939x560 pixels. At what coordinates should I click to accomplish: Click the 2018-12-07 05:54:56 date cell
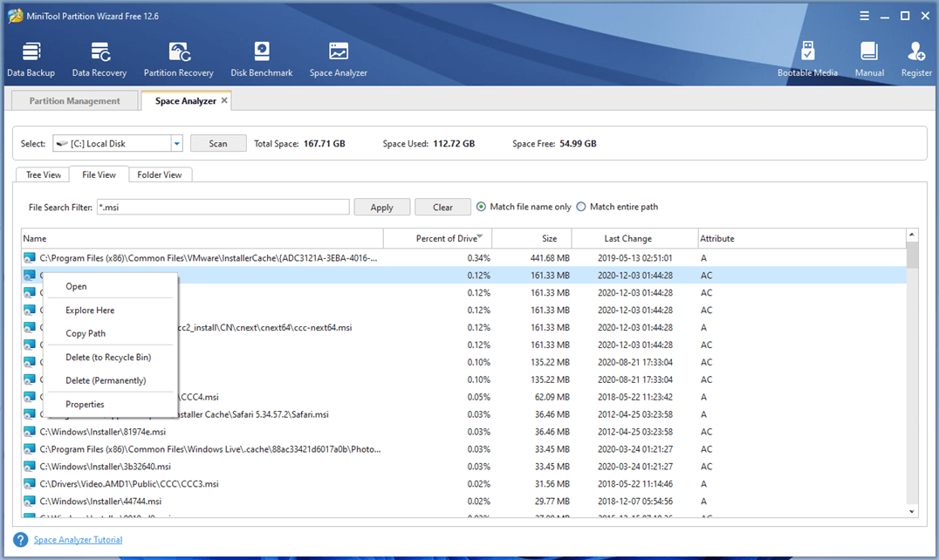coord(634,501)
